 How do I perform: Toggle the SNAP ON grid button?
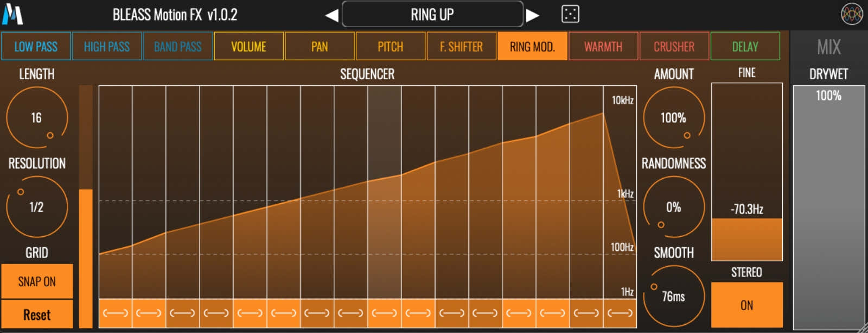pyautogui.click(x=37, y=281)
